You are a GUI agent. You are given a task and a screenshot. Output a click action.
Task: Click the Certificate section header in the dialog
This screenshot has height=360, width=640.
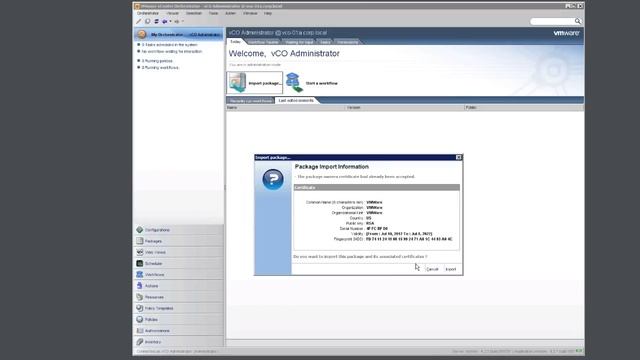(376, 187)
